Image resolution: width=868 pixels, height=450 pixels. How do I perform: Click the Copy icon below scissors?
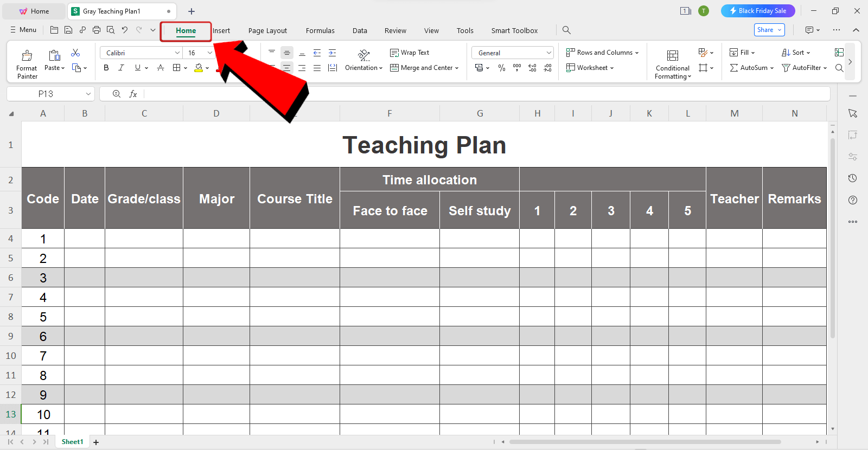(76, 68)
